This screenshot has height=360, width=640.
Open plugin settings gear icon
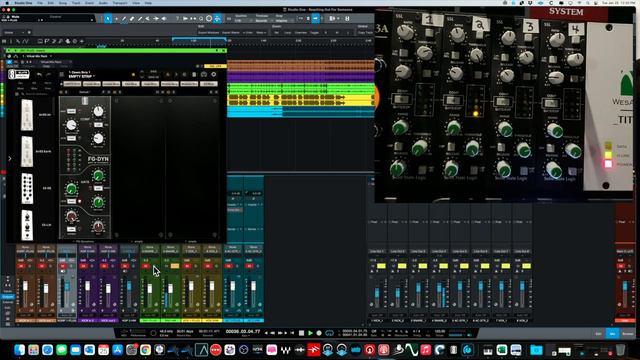[213, 75]
